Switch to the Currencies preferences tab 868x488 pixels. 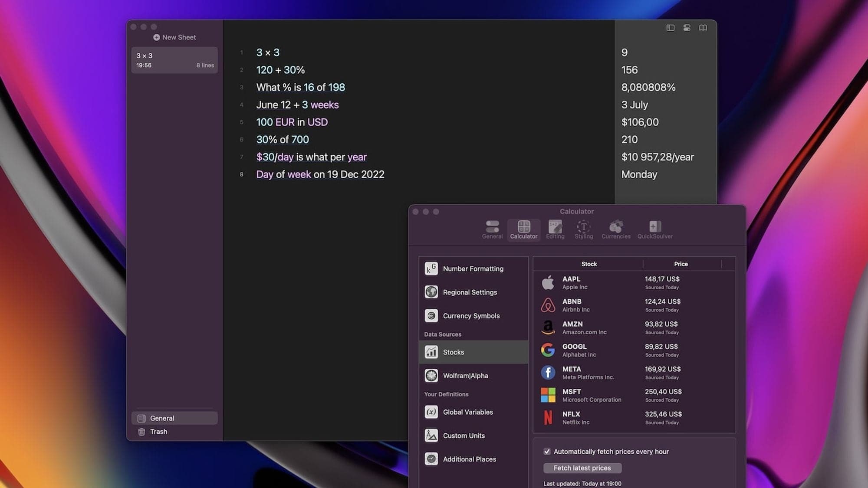[x=616, y=229]
